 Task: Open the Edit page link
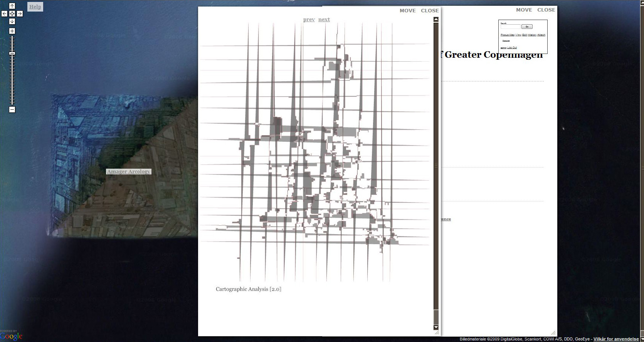525,35
